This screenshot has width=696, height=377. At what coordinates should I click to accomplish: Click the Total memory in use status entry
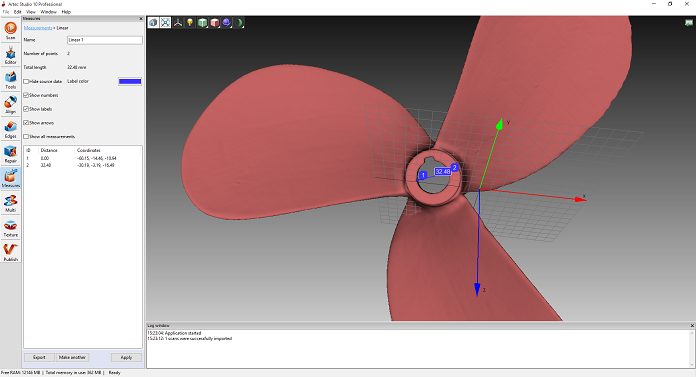73,373
